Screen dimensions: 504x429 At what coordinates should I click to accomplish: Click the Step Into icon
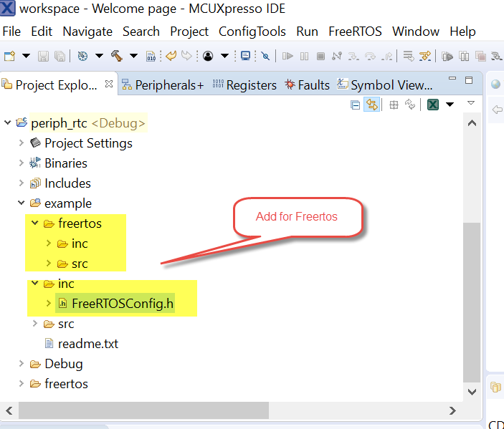point(353,57)
